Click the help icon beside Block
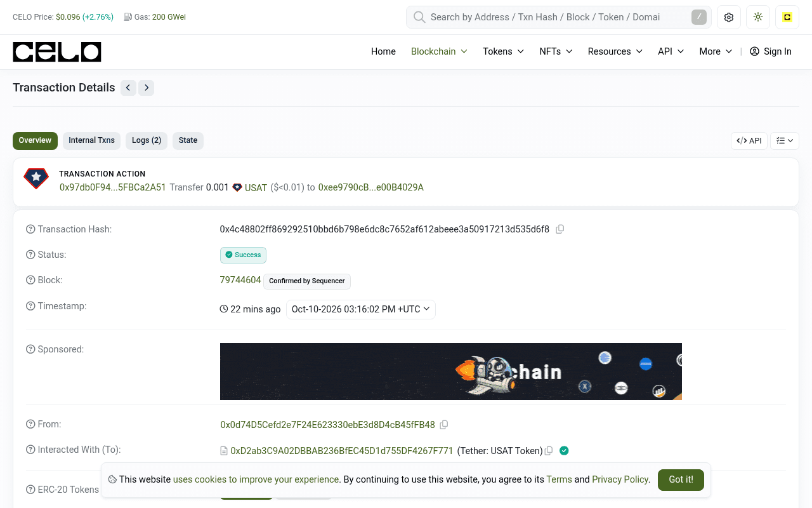Screen dimensions: 812x508 pos(30,280)
